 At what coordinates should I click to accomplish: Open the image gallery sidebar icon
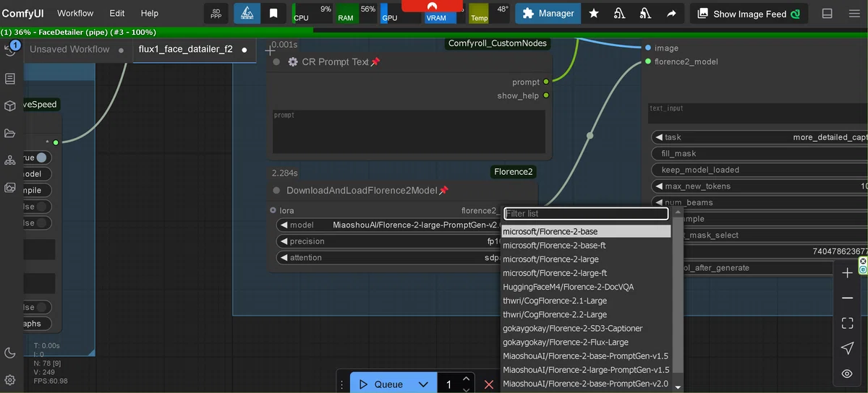[x=10, y=188]
